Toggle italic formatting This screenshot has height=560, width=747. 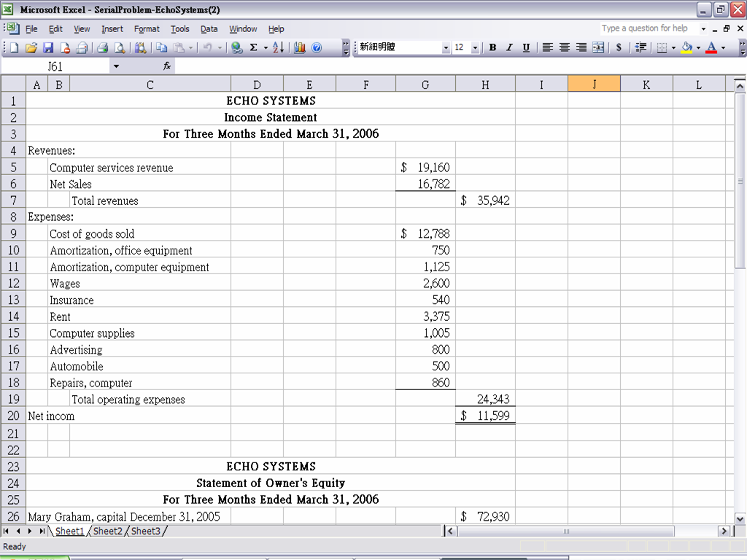509,47
